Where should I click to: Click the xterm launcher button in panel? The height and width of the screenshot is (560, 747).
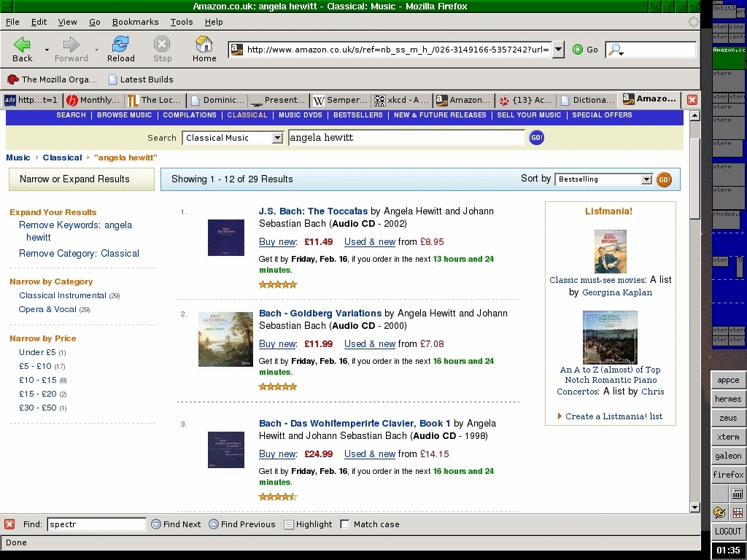(727, 437)
